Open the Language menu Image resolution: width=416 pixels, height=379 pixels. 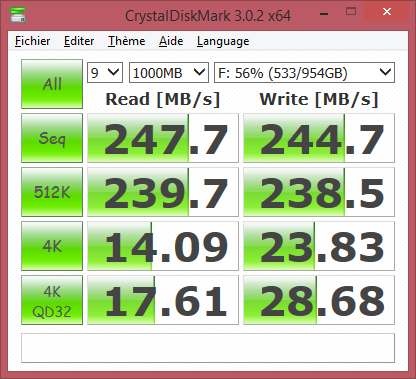[x=223, y=41]
